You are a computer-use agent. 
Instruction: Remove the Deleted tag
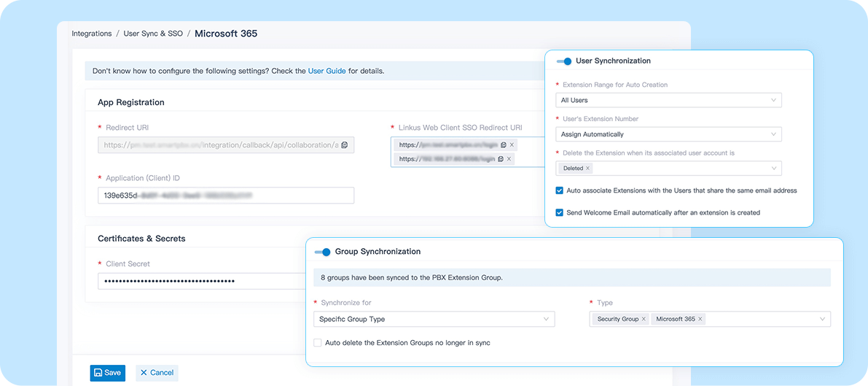(x=588, y=168)
